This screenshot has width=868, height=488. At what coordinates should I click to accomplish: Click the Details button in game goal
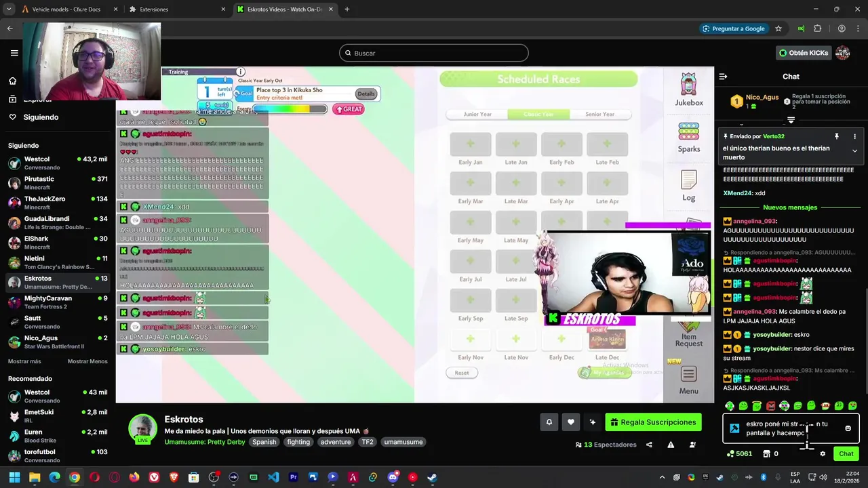366,94
